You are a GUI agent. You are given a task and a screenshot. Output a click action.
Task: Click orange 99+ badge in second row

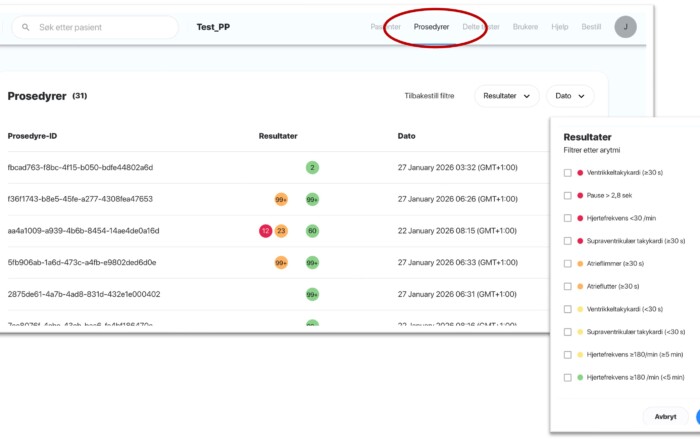tap(281, 199)
